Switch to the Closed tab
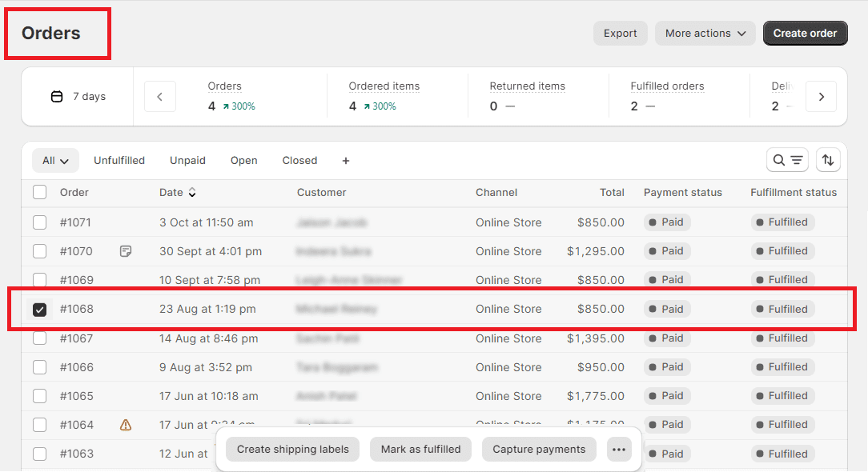The image size is (868, 472). pyautogui.click(x=299, y=161)
